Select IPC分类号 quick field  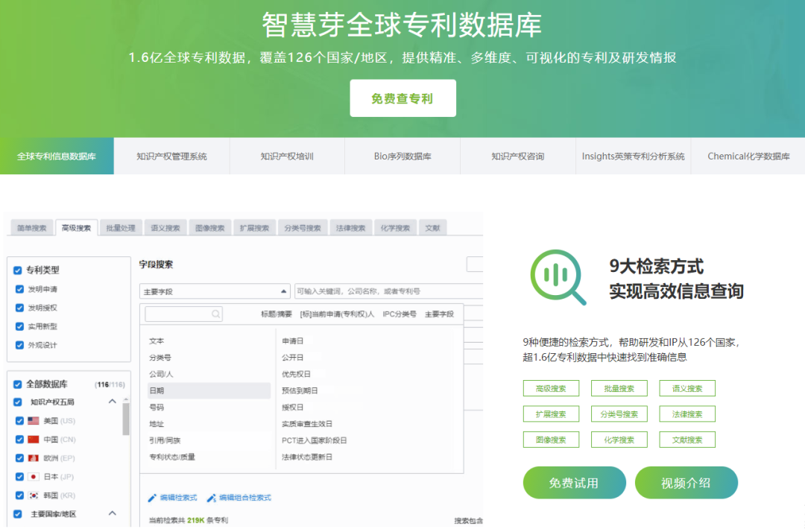pos(400,314)
